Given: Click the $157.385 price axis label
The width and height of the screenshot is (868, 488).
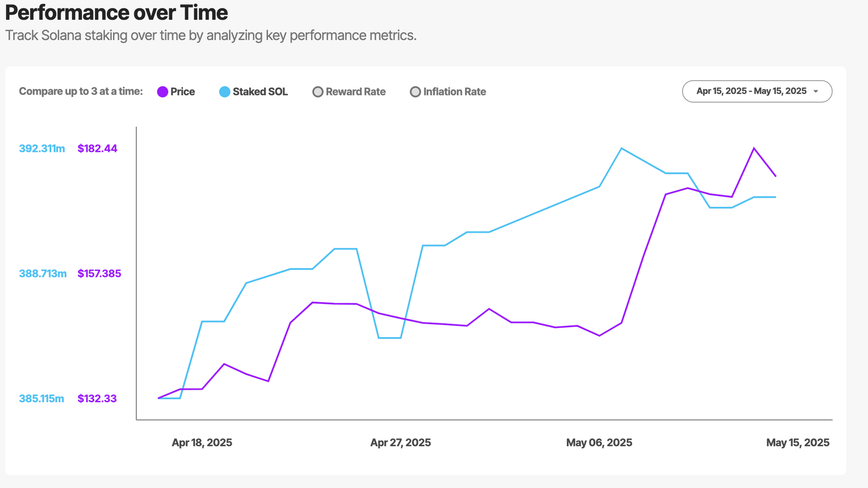Looking at the screenshot, I should [99, 273].
